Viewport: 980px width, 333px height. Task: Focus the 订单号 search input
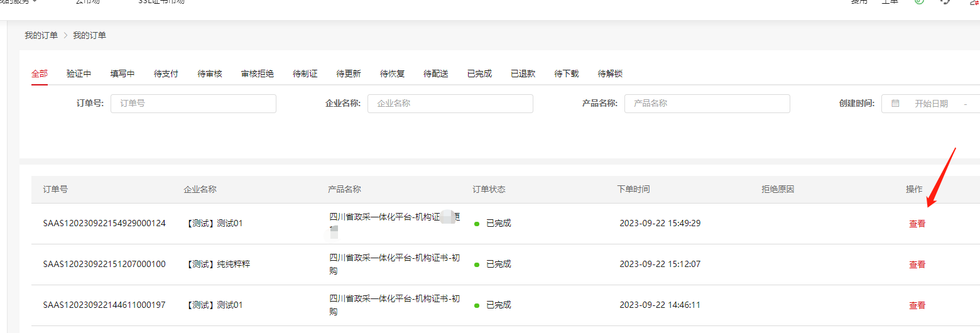coord(193,104)
